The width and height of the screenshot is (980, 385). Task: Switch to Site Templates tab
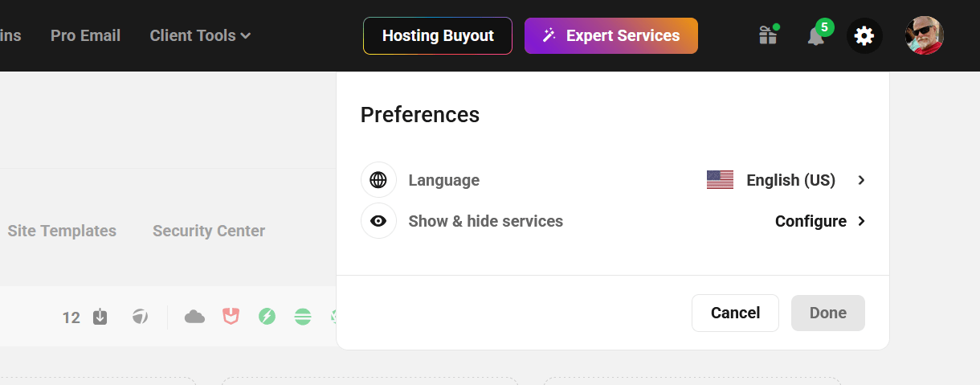[62, 231]
